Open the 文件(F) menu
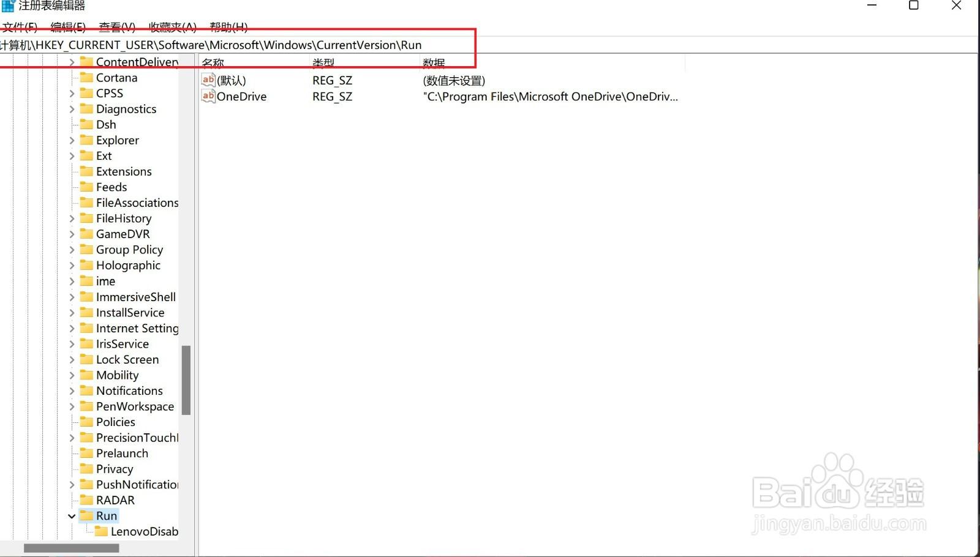This screenshot has height=557, width=980. point(20,27)
